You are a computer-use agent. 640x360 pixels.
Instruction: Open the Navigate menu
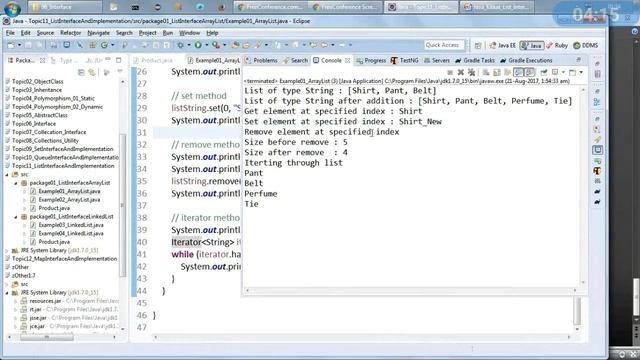coord(98,33)
